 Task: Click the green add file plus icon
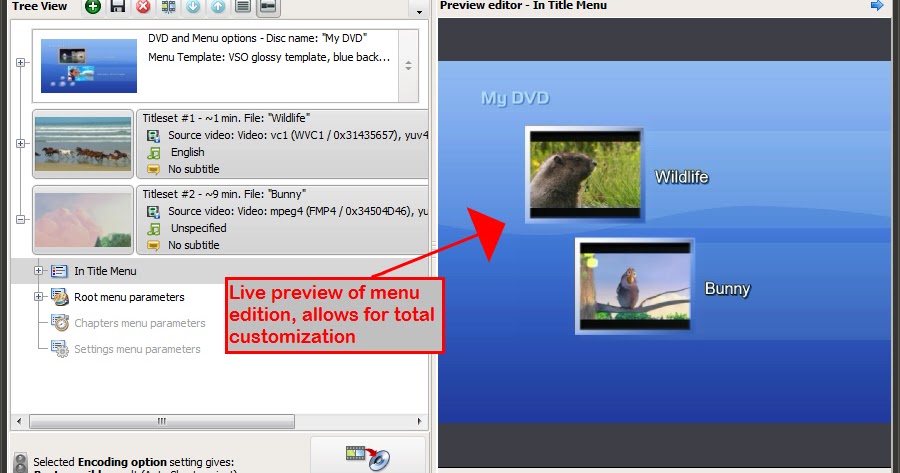click(92, 6)
